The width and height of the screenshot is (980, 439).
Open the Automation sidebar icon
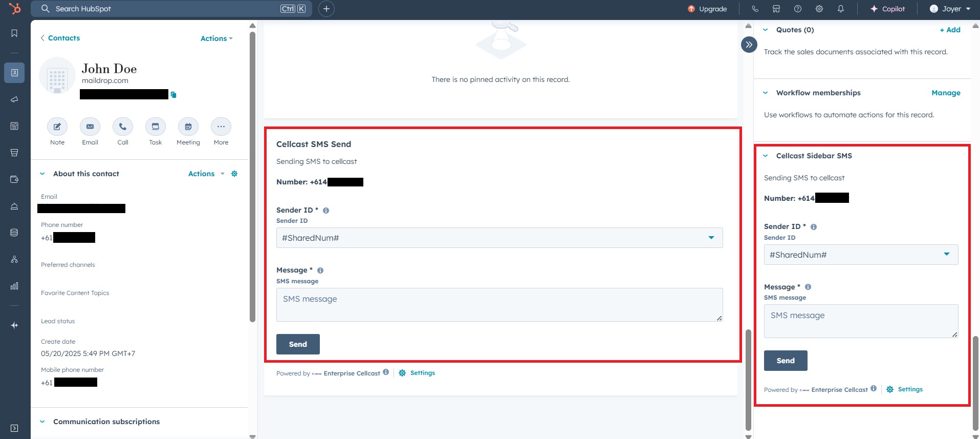point(14,259)
